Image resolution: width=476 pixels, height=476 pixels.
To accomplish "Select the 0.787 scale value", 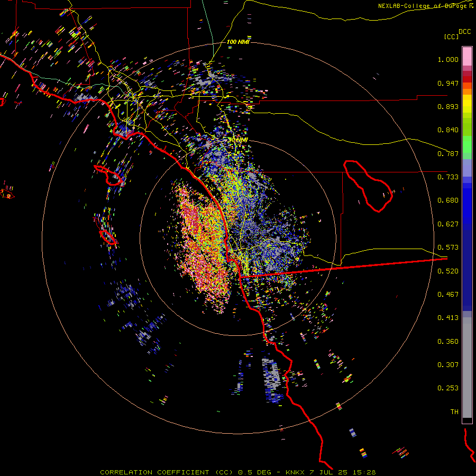I will (x=448, y=153).
